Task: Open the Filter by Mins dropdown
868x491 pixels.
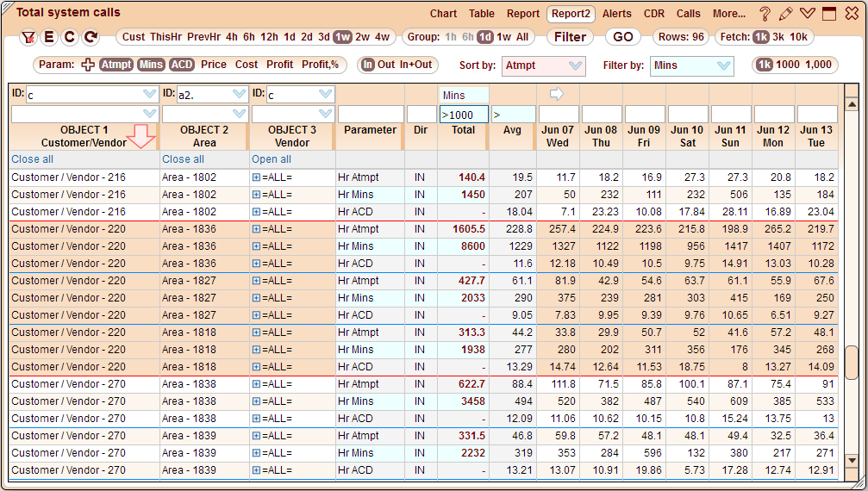Action: click(691, 65)
